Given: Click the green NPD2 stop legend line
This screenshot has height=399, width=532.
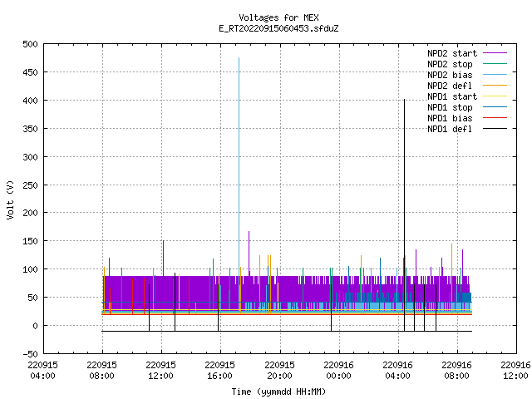Looking at the screenshot, I should point(495,63).
